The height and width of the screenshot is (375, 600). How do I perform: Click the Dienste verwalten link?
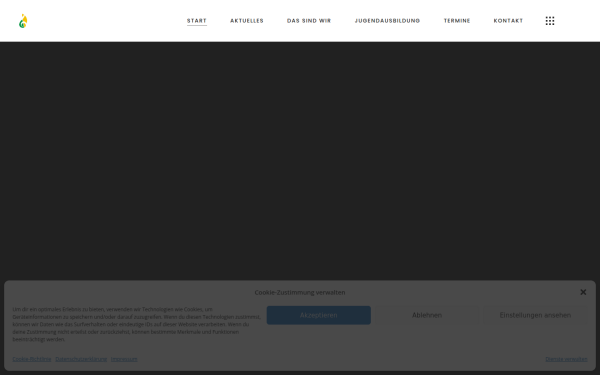tap(566, 359)
